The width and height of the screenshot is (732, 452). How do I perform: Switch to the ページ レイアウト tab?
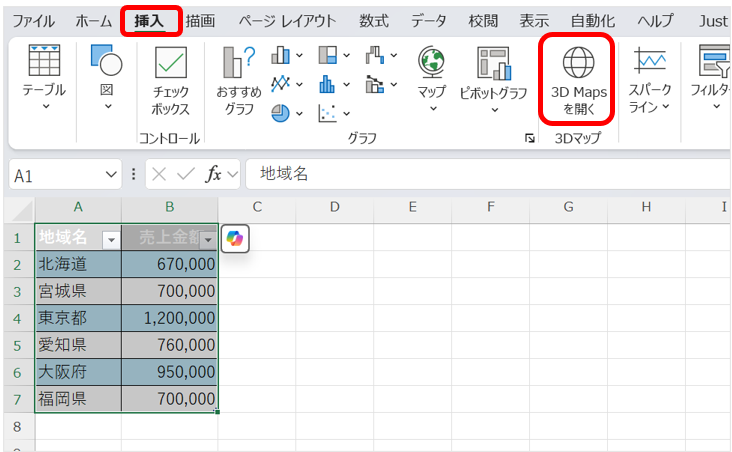coord(288,21)
